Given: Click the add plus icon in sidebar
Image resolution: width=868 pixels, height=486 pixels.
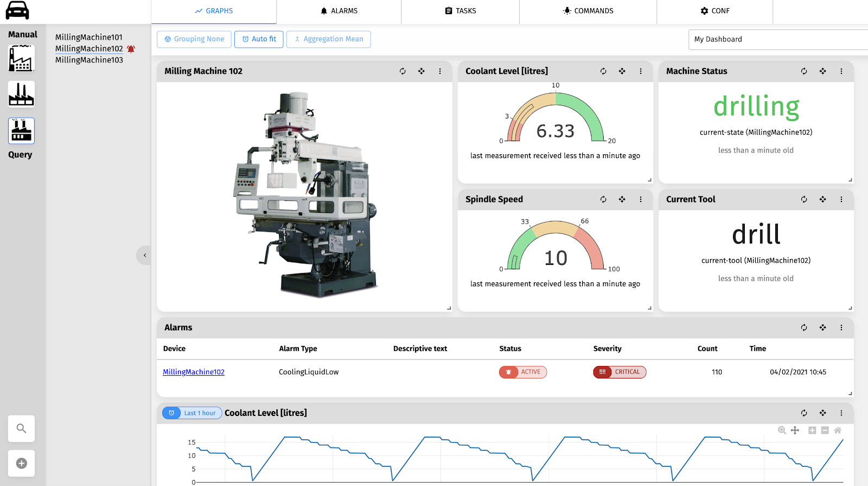Looking at the screenshot, I should [21, 463].
